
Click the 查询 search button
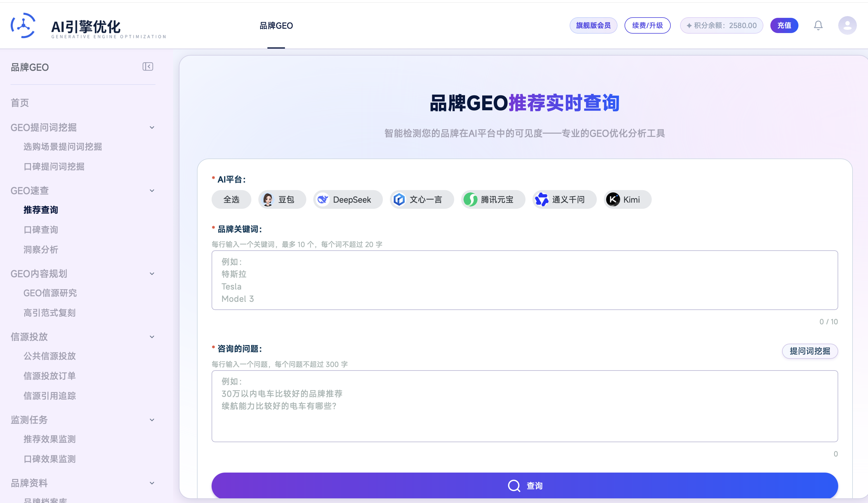click(525, 485)
